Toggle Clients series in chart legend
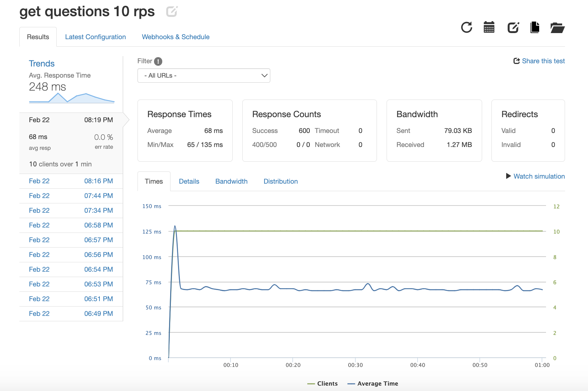588x391 pixels. pos(322,383)
